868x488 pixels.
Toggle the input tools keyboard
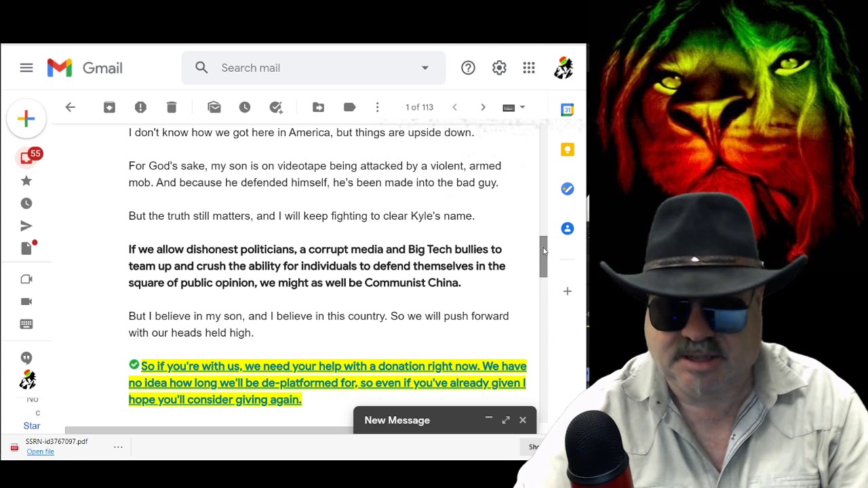pos(509,107)
